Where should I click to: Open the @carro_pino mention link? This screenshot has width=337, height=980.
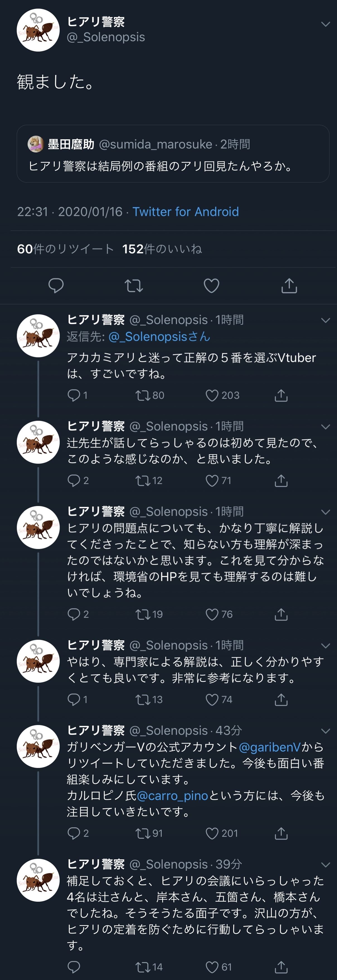tap(172, 796)
